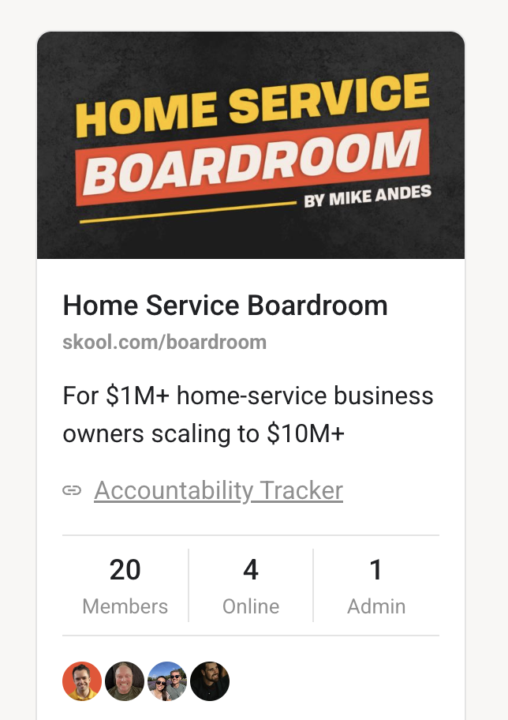Select the member avatar with orange background
The height and width of the screenshot is (720, 508).
(82, 681)
